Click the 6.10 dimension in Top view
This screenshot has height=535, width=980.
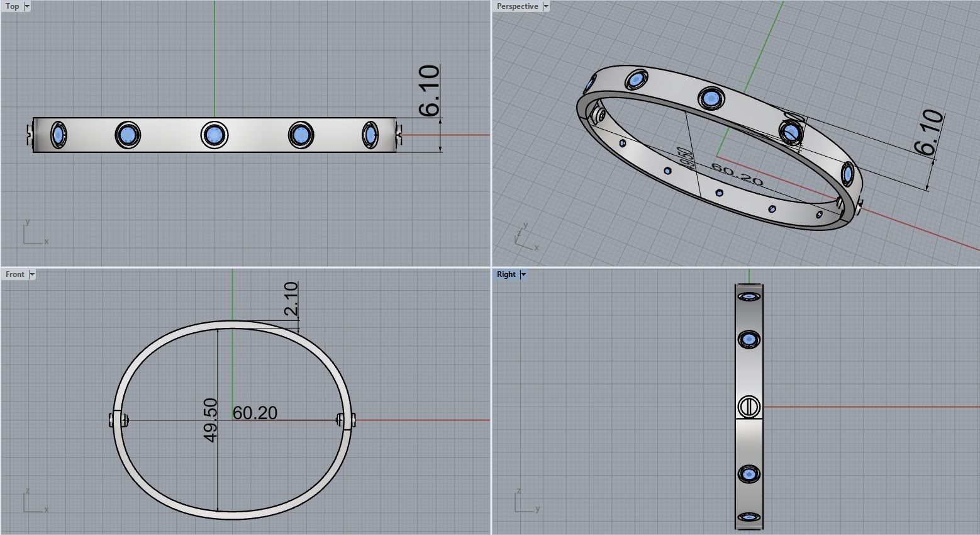click(429, 90)
